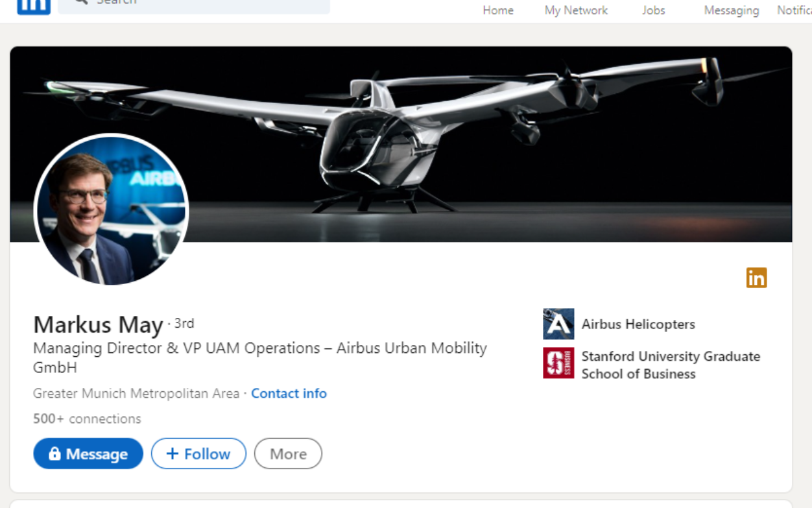Open the Airbus Helicopters text link

tap(638, 324)
